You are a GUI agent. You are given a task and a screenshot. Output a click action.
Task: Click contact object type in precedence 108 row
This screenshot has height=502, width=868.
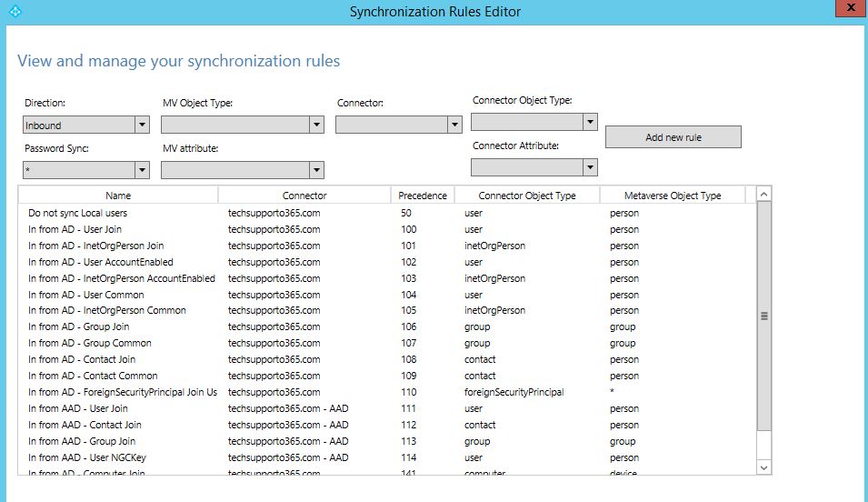click(480, 359)
